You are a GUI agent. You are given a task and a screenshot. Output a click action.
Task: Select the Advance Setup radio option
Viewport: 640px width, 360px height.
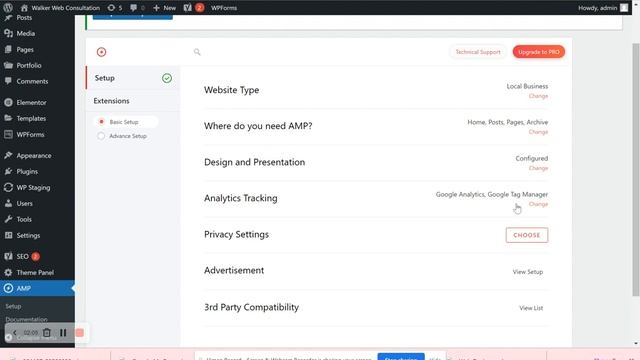(101, 136)
